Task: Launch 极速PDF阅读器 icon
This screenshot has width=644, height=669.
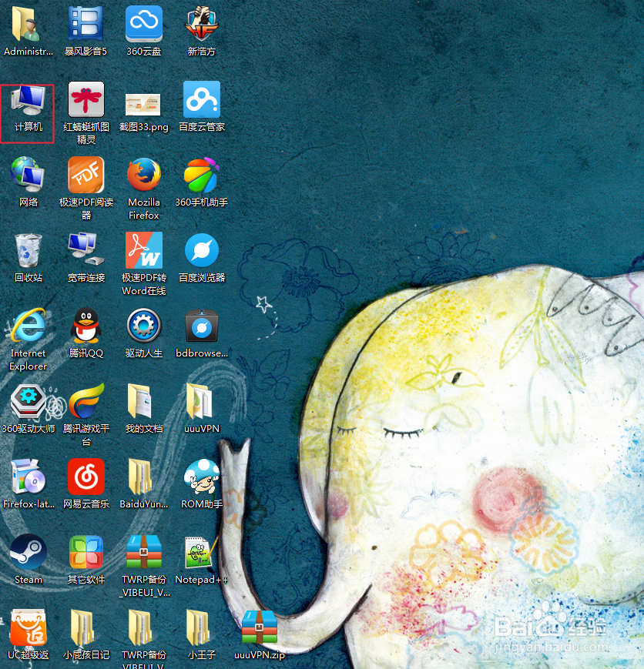Action: tap(86, 175)
